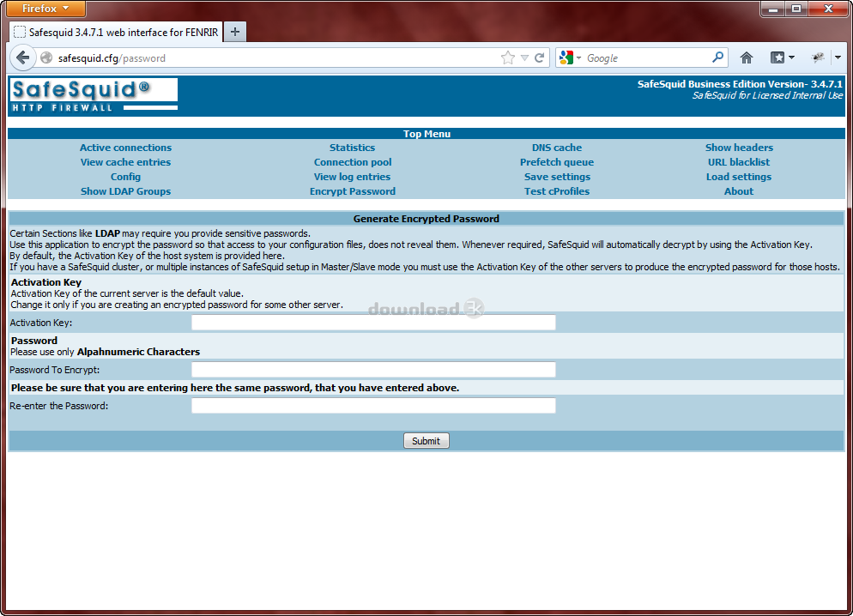Click the Alpahnumeric Characters bold text

point(138,352)
